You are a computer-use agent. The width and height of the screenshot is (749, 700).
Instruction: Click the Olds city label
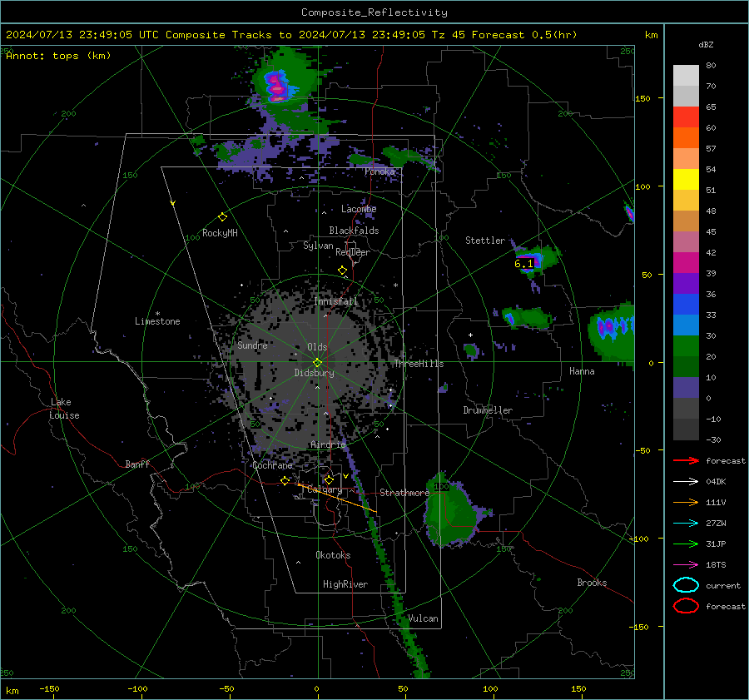point(317,347)
